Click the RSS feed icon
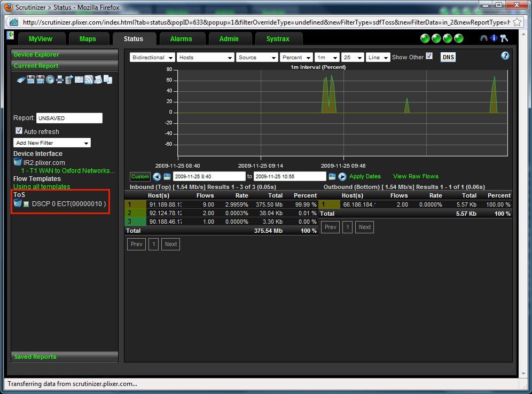 (89, 80)
